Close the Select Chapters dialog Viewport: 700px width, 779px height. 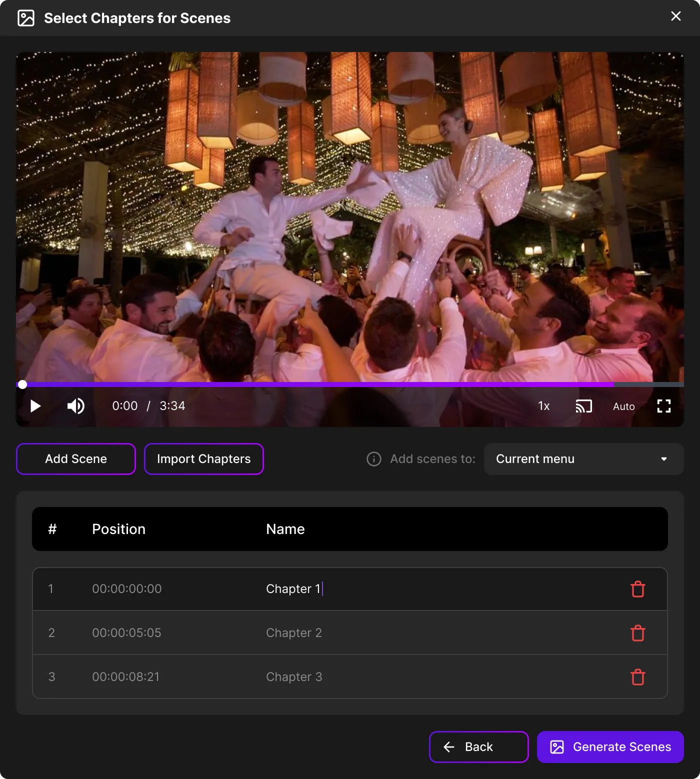pos(675,16)
